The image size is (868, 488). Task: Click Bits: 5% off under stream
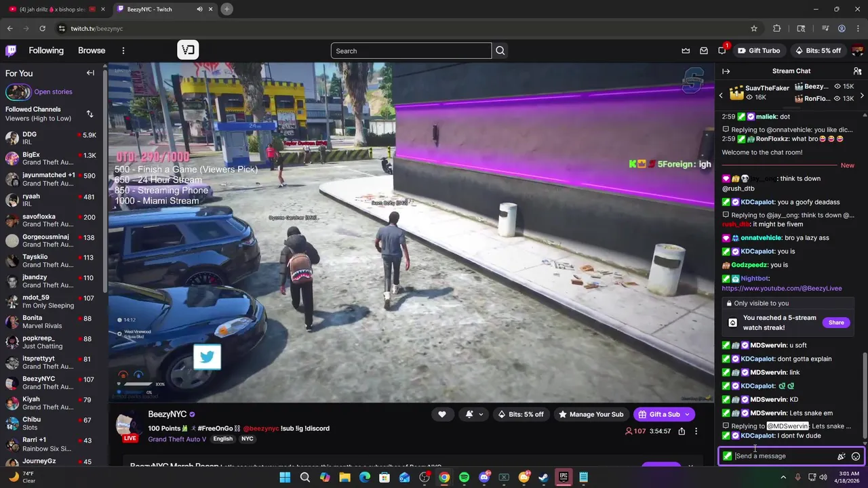point(521,414)
